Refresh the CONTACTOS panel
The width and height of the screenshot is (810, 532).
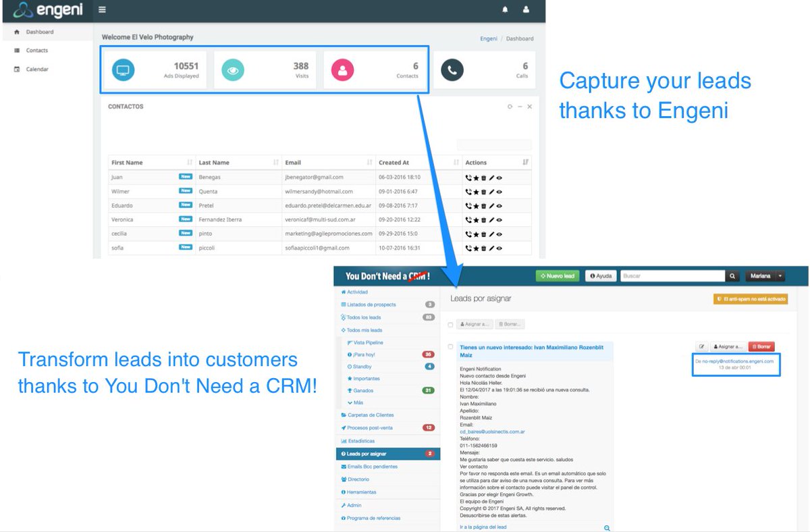point(510,107)
